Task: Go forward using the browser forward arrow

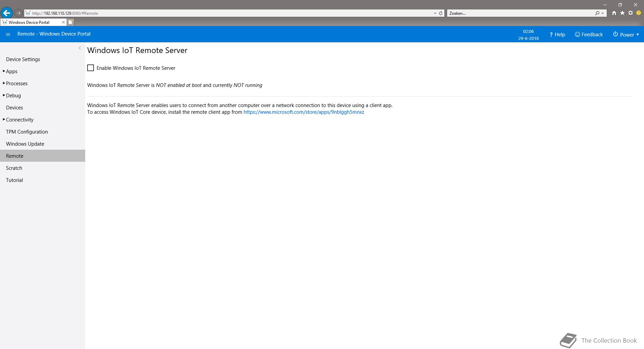Action: click(x=18, y=13)
